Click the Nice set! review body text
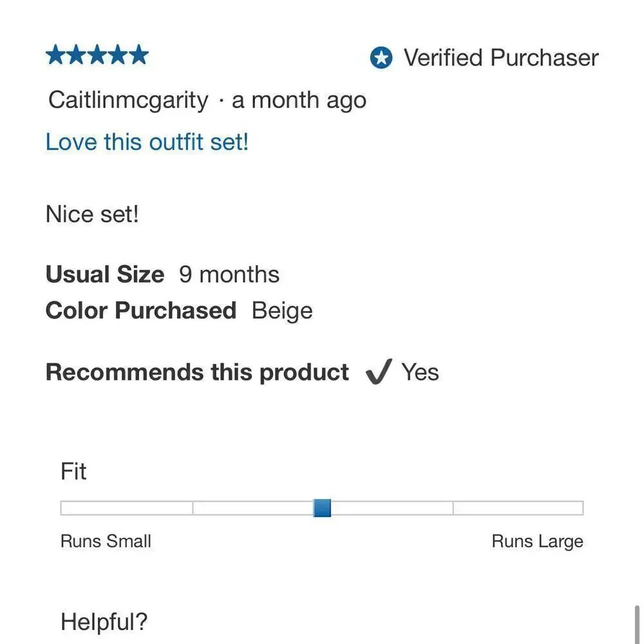 [92, 214]
